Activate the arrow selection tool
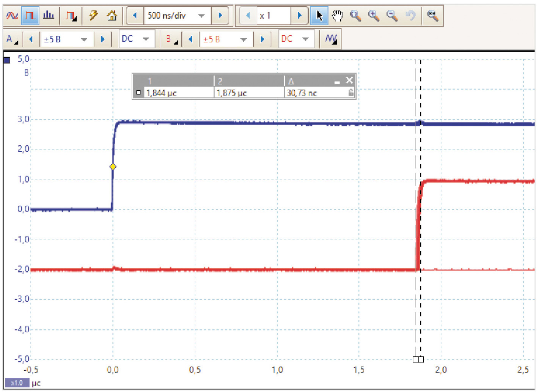The height and width of the screenshot is (392, 539). click(319, 16)
